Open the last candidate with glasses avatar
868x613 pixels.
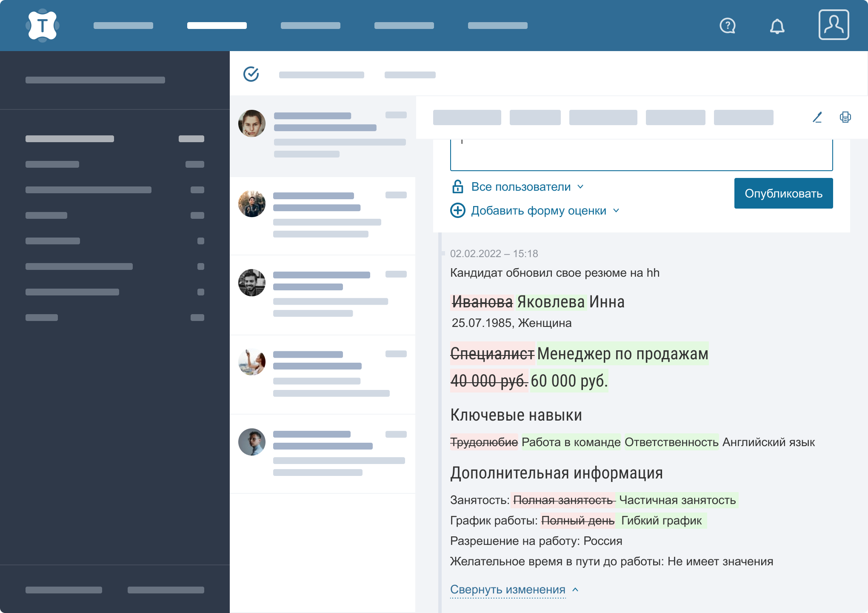tap(323, 453)
